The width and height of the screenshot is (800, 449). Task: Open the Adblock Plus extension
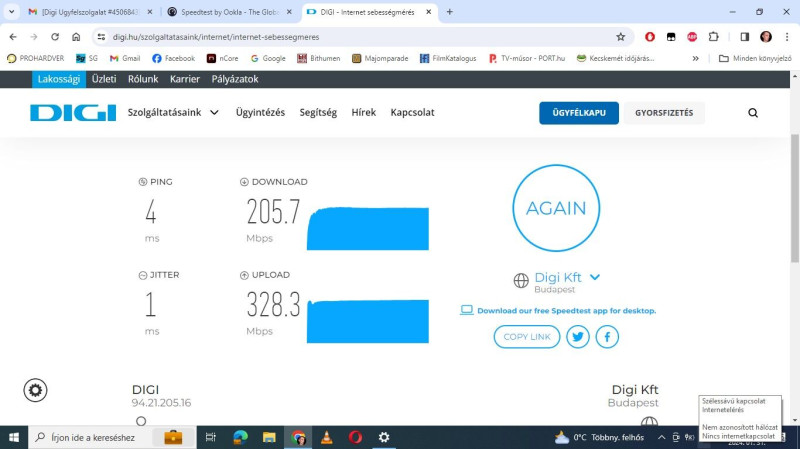pos(692,37)
